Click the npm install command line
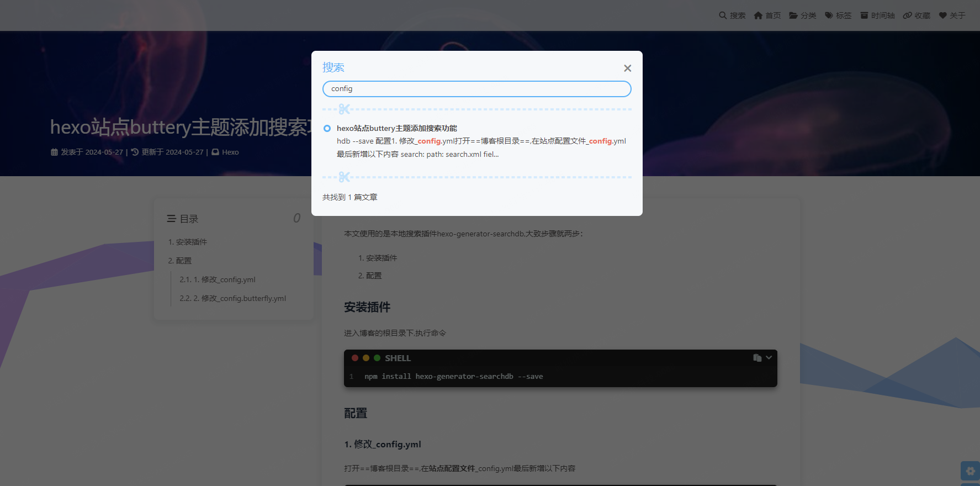980x486 pixels. point(454,377)
